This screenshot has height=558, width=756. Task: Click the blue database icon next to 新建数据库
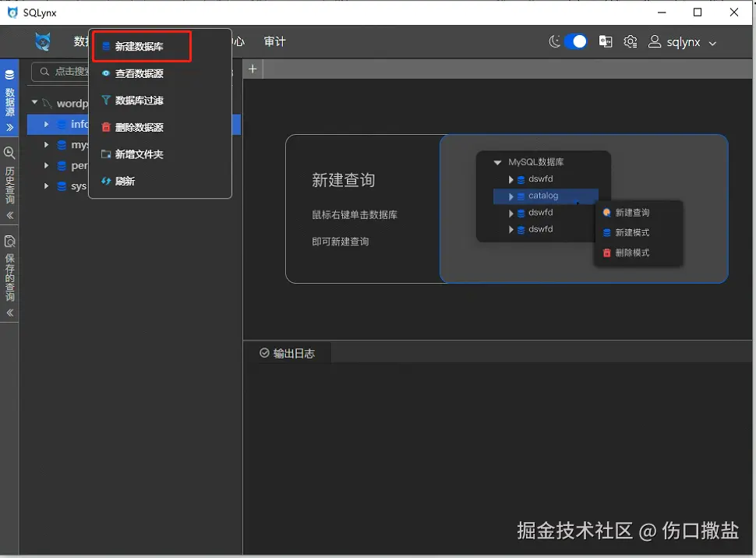(106, 46)
